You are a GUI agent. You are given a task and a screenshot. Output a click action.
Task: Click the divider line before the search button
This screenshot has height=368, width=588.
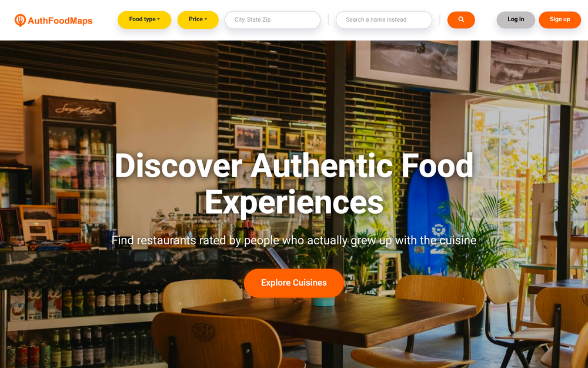[x=440, y=20]
